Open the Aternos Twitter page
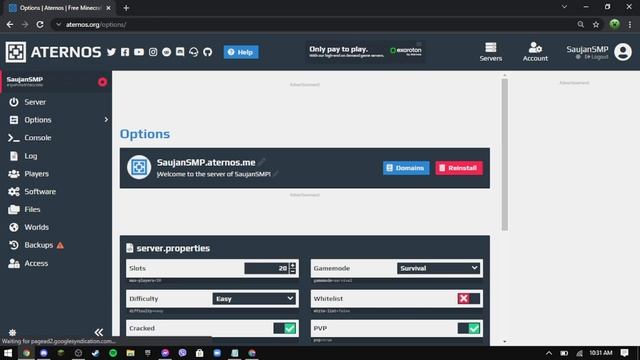Viewport: 640px width, 360px height. (x=111, y=52)
